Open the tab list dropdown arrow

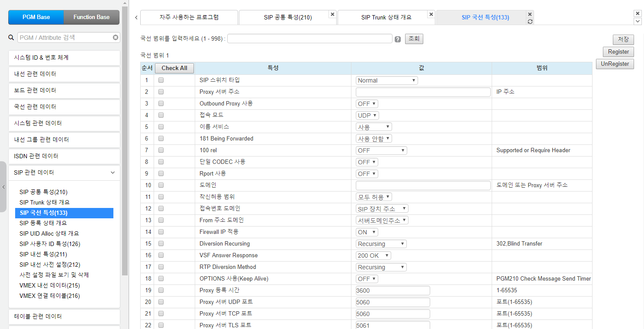tap(638, 21)
